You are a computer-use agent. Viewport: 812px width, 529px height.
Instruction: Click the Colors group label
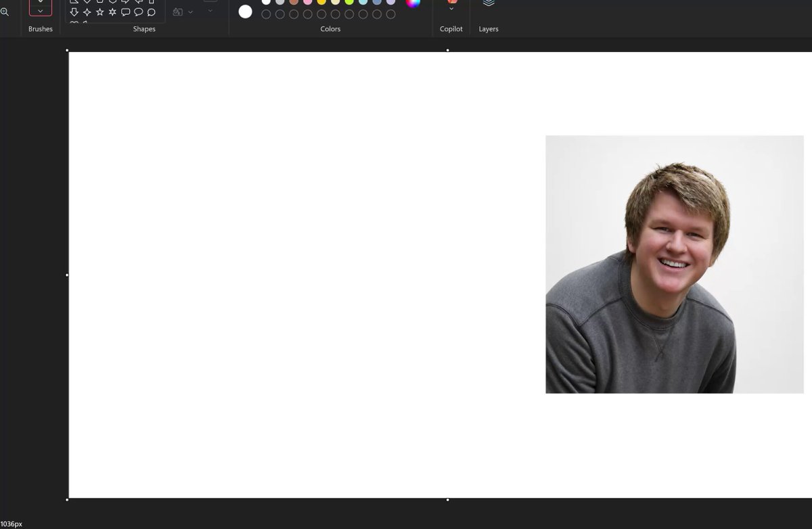330,29
